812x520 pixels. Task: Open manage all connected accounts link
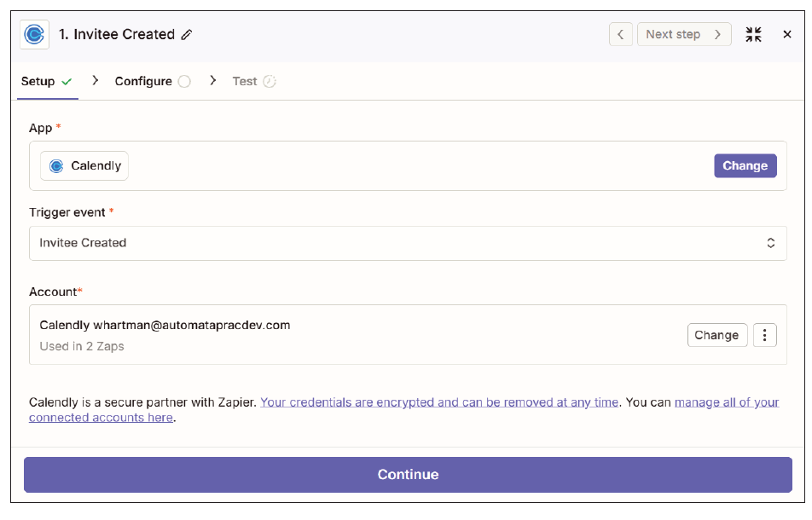[727, 402]
